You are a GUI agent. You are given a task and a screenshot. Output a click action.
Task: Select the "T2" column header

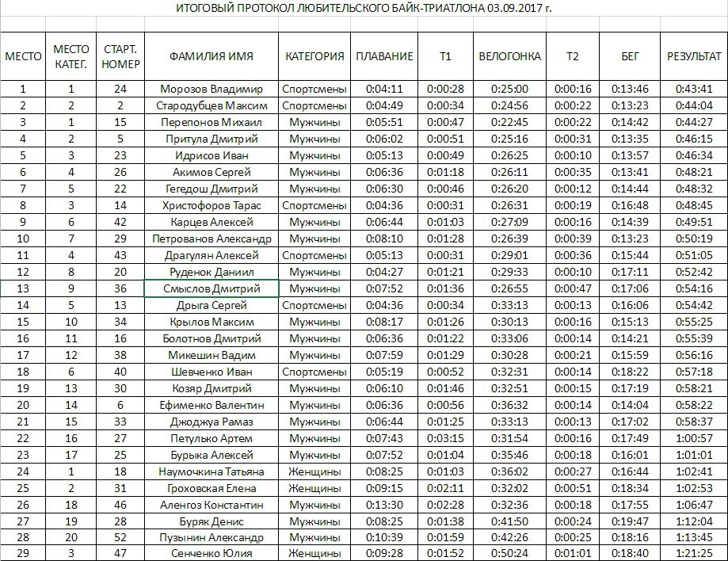tap(573, 56)
